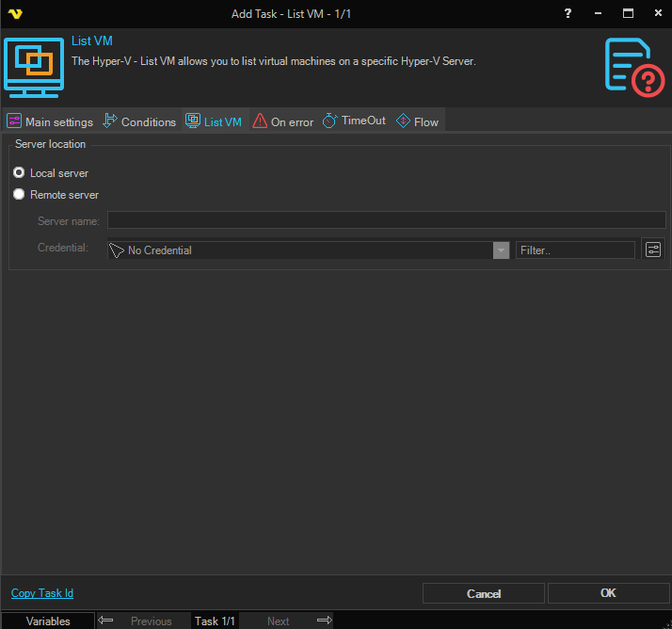
Task: Select the Local server radio button
Action: pyautogui.click(x=19, y=173)
